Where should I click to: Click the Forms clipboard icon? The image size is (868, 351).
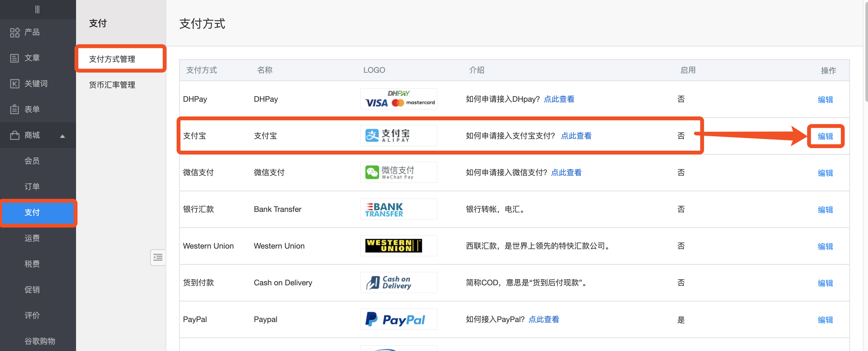[x=14, y=109]
